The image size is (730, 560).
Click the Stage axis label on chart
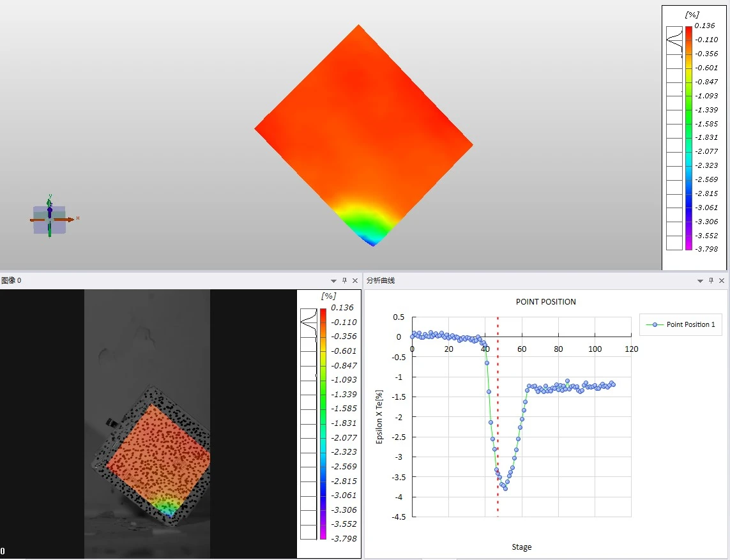[x=521, y=547]
